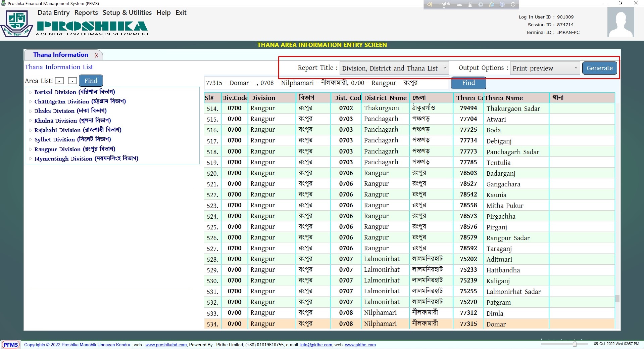
Task: Expand the Khulna Division tree node
Action: [x=31, y=121]
